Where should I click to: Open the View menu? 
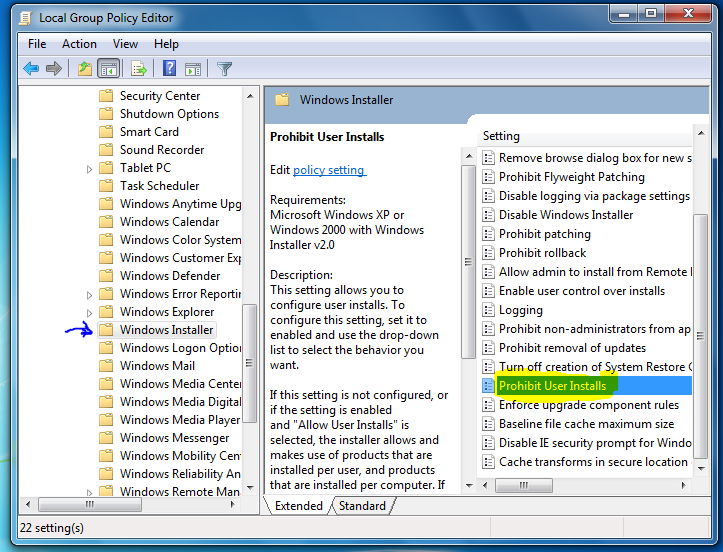click(125, 44)
